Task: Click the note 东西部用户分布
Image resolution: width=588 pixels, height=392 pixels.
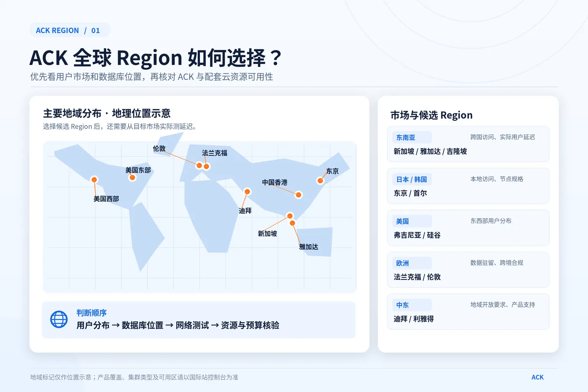Action: 491,221
